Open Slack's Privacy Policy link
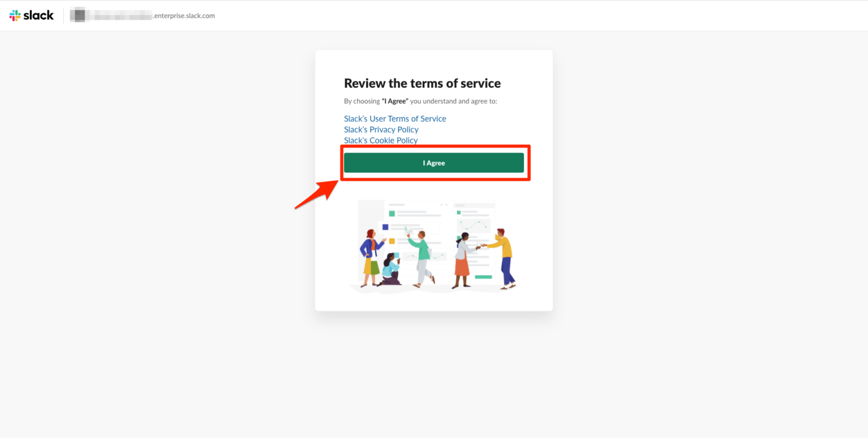 click(381, 129)
